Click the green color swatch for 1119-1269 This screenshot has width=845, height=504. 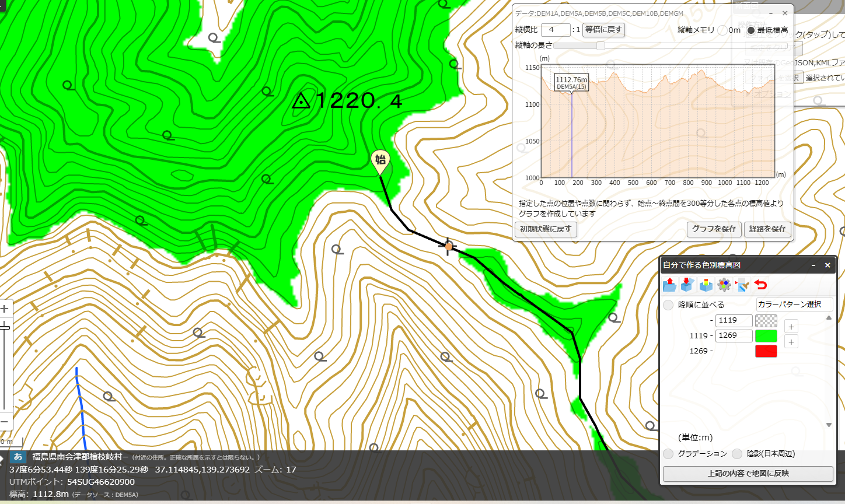tap(766, 336)
